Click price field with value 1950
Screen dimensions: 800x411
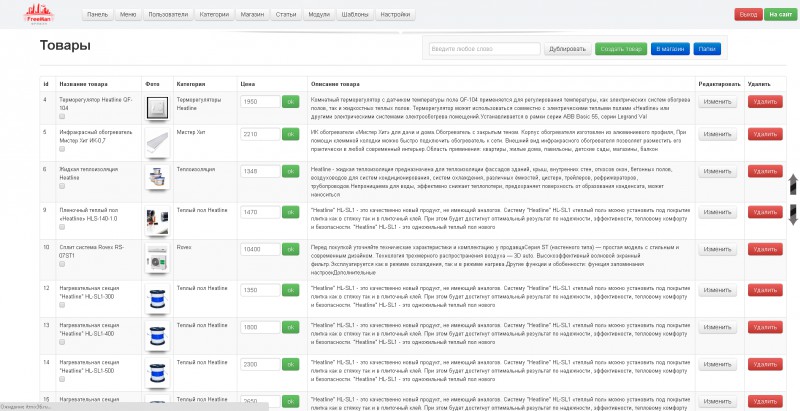260,101
